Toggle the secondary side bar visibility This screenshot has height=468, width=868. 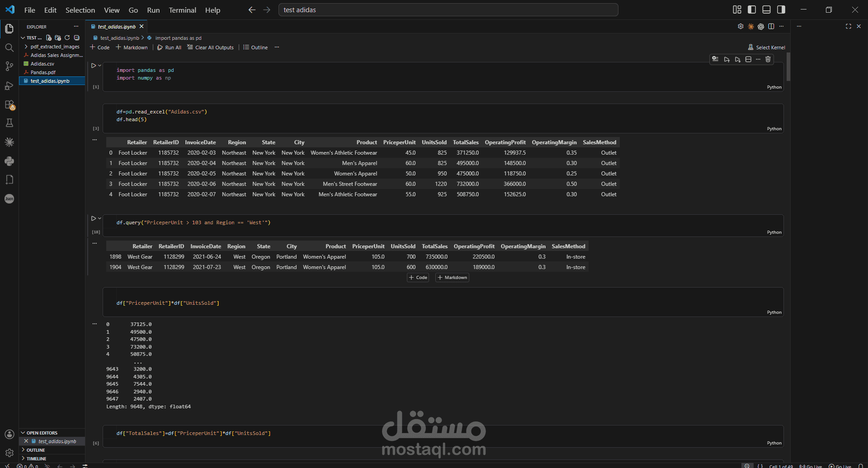click(x=781, y=9)
